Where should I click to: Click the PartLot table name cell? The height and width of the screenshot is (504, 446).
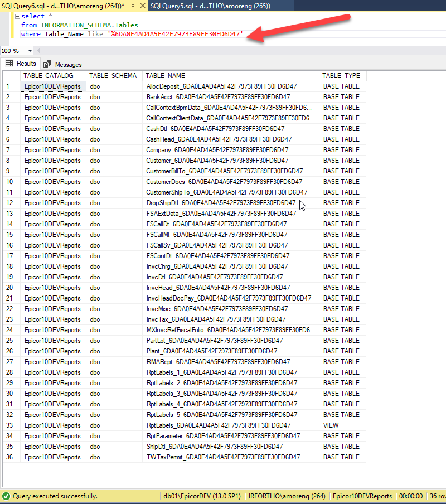pos(231,341)
